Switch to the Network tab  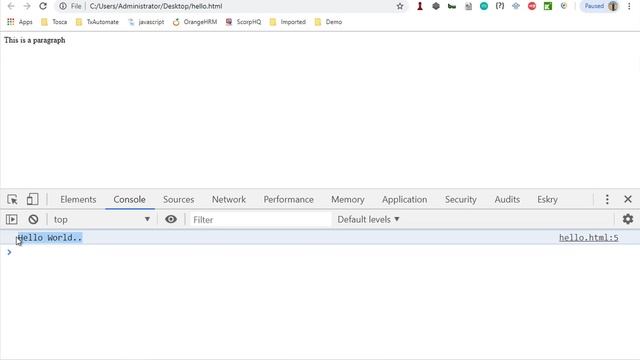pyautogui.click(x=229, y=199)
